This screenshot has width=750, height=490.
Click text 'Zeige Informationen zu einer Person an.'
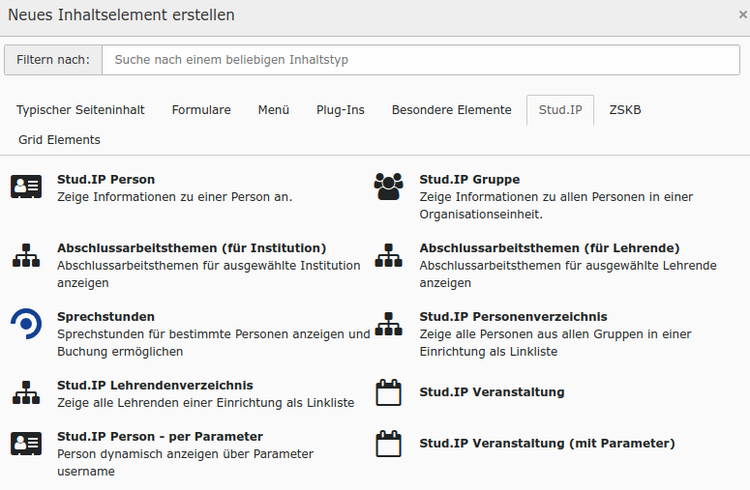coord(175,197)
